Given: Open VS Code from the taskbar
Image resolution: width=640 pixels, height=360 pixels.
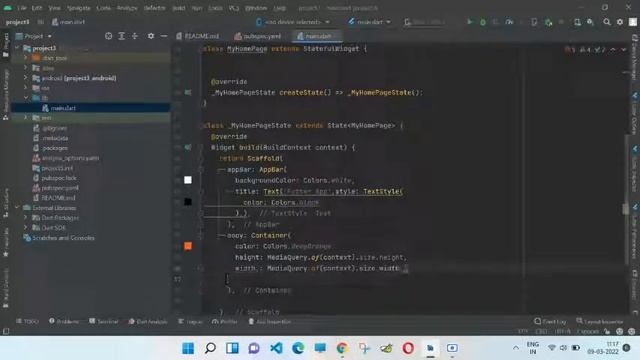Looking at the screenshot, I should (276, 348).
